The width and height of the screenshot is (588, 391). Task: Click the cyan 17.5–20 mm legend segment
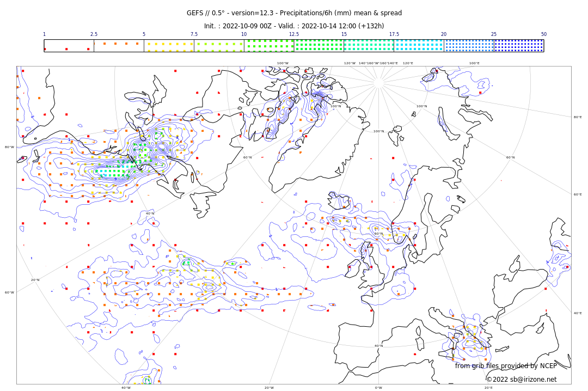(x=419, y=46)
